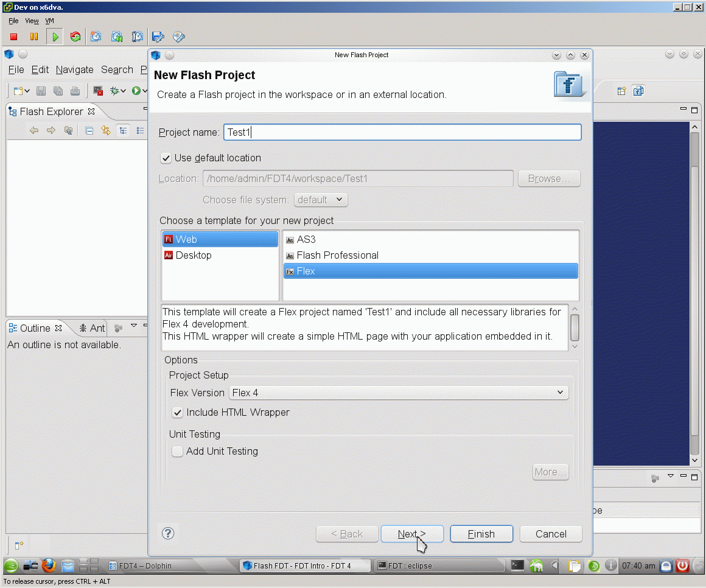Click the Save All toolbar icon
Screen dimensions: 706x588
pyautogui.click(x=58, y=91)
